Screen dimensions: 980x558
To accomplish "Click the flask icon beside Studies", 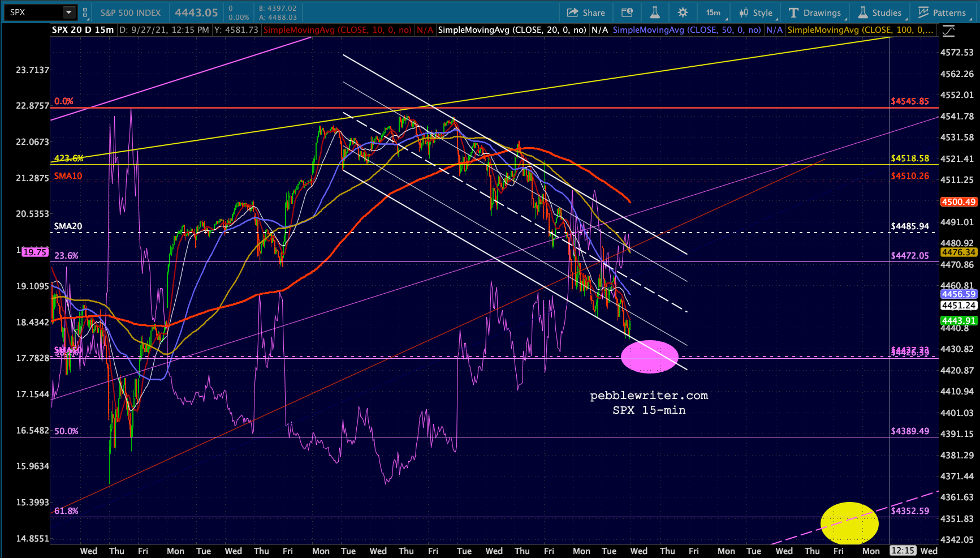I will [x=863, y=12].
